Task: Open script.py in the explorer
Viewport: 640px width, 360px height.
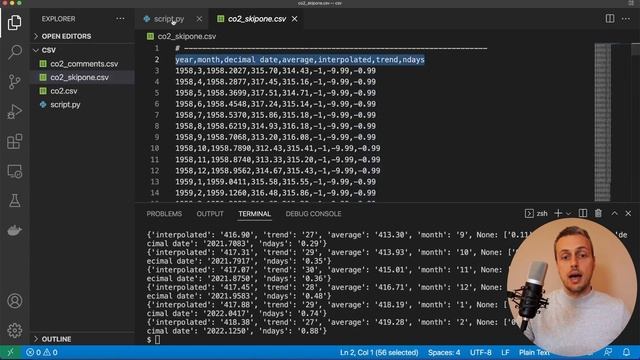Action: (x=65, y=104)
